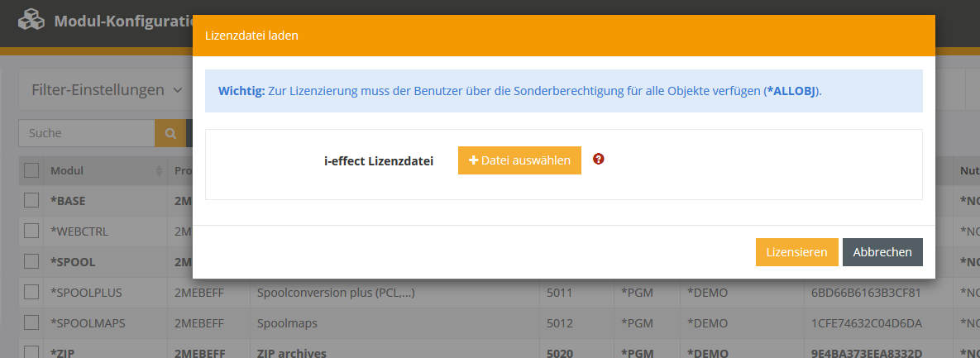Enable the *SPOOLPLUS row checkbox
This screenshot has width=980, height=358.
(31, 292)
